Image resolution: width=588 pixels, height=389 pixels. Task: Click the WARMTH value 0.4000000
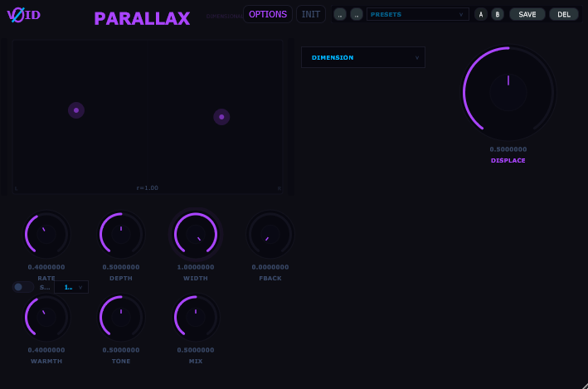pos(46,350)
